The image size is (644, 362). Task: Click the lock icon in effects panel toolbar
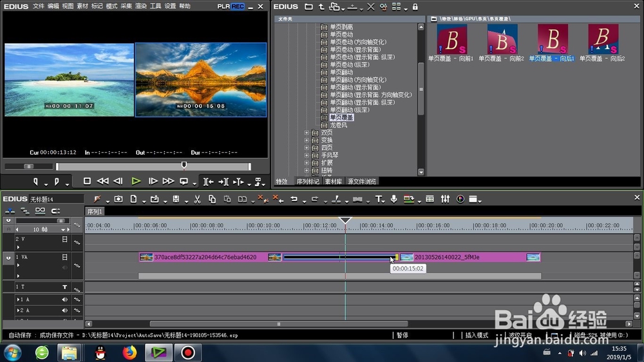pyautogui.click(x=415, y=6)
